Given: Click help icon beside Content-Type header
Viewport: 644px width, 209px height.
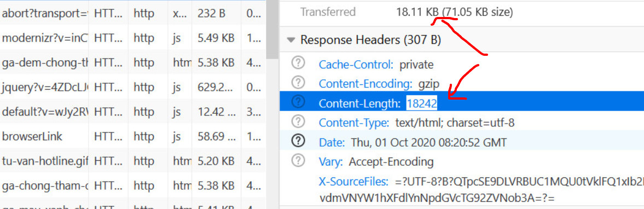Looking at the screenshot, I should 298,121.
